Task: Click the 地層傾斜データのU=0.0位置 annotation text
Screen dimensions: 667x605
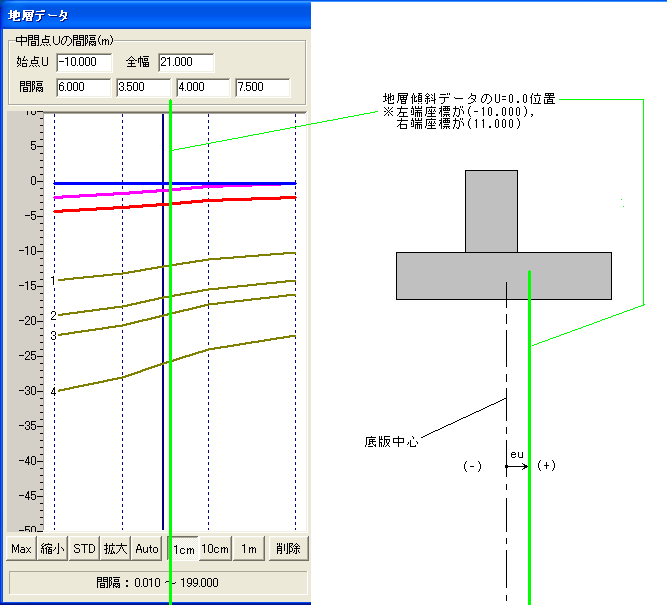Action: point(469,99)
